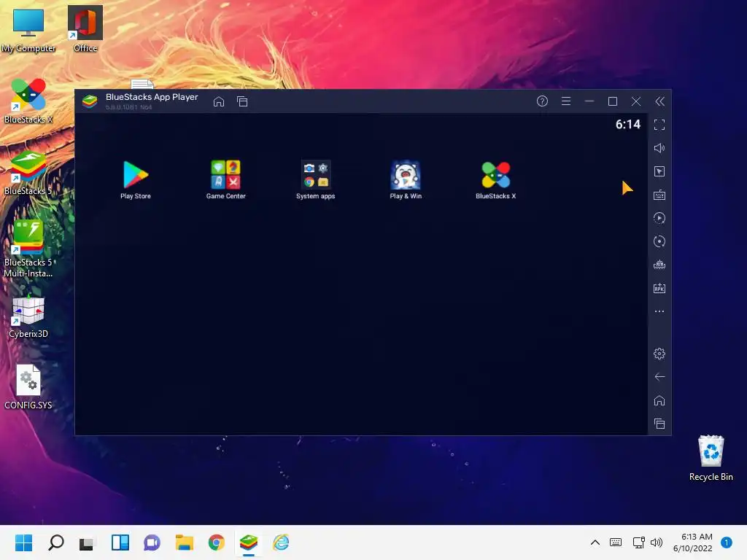Launch BlueStacks X from the emulator home screen
The width and height of the screenshot is (747, 560).
tap(495, 179)
